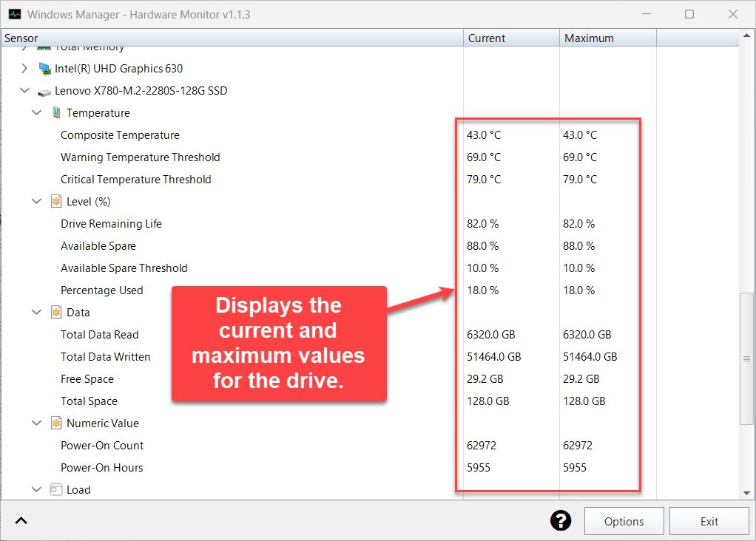The width and height of the screenshot is (756, 541).
Task: Click the Current column header
Action: [512, 38]
